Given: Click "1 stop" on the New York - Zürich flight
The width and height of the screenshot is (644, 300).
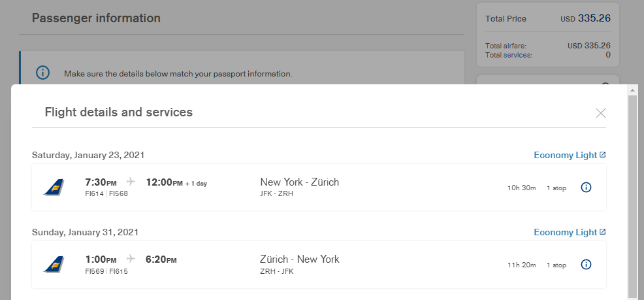Looking at the screenshot, I should [x=556, y=188].
